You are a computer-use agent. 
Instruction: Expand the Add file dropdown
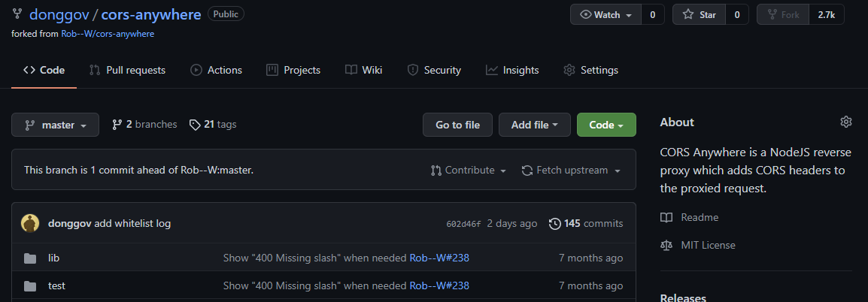point(534,125)
